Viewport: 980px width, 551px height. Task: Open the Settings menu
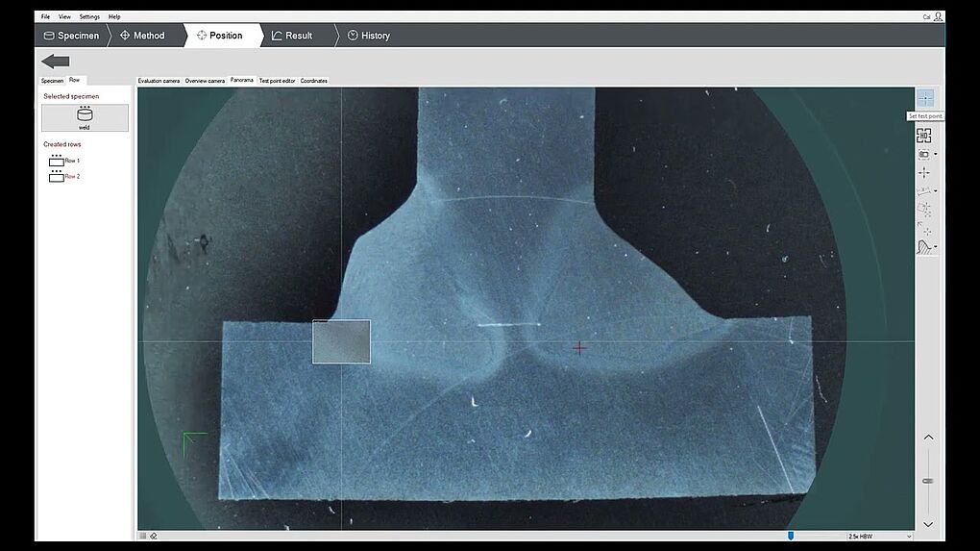click(x=89, y=16)
